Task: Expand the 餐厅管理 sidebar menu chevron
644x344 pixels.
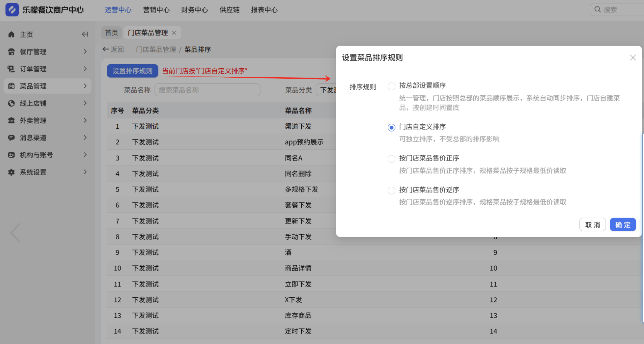Action: 85,52
